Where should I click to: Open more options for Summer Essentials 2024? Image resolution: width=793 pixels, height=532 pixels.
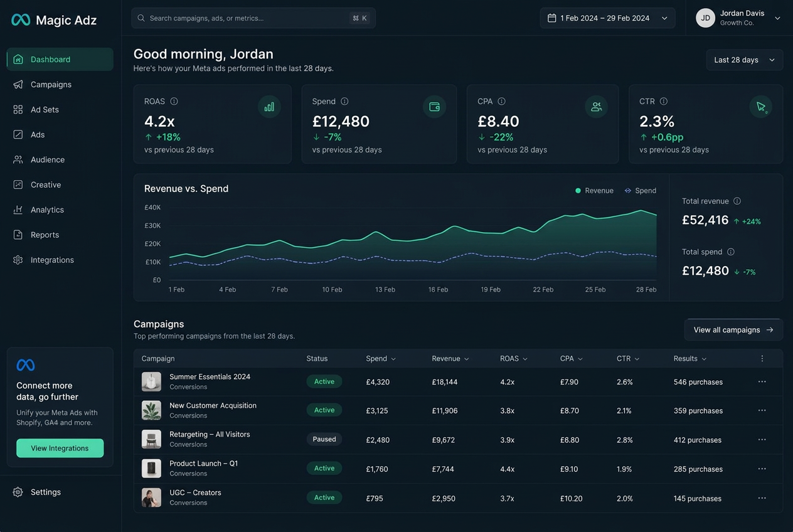tap(762, 382)
